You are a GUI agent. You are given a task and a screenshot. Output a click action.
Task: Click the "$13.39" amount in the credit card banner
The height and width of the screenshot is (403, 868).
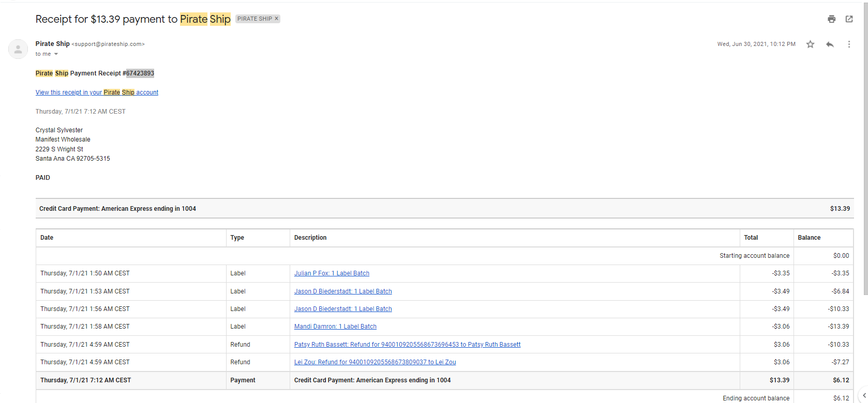pyautogui.click(x=840, y=209)
